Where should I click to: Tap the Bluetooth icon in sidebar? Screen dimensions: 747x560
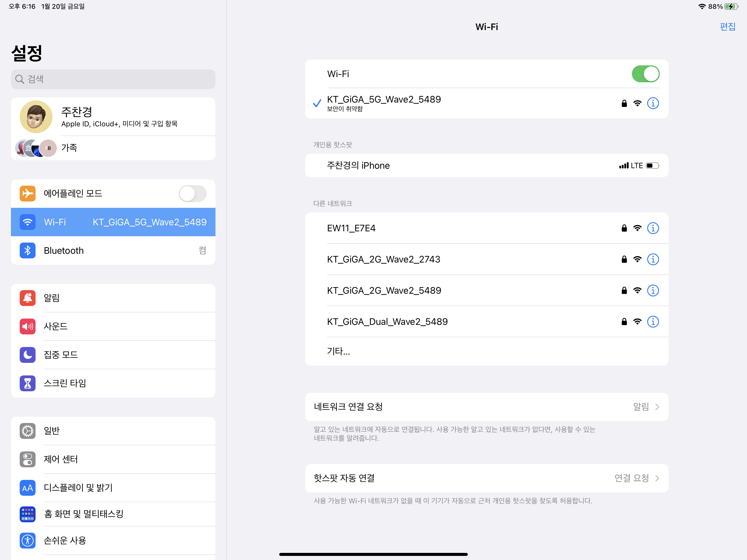click(x=28, y=251)
